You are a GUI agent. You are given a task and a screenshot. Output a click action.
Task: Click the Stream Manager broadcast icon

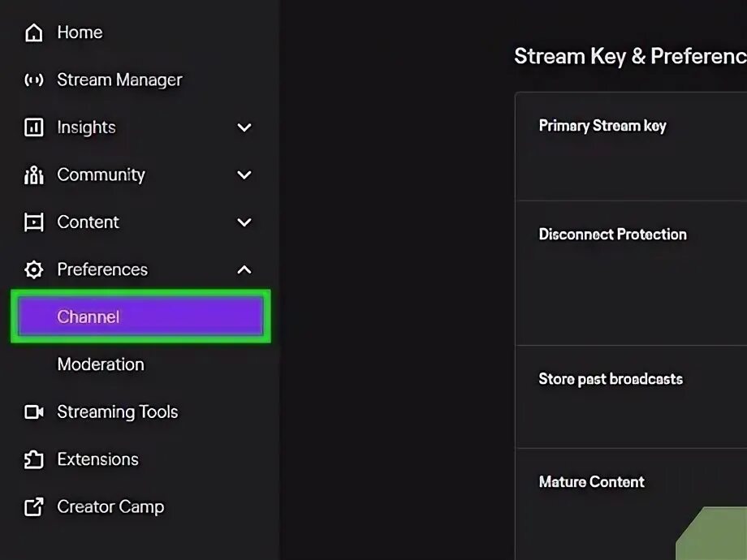click(x=33, y=80)
